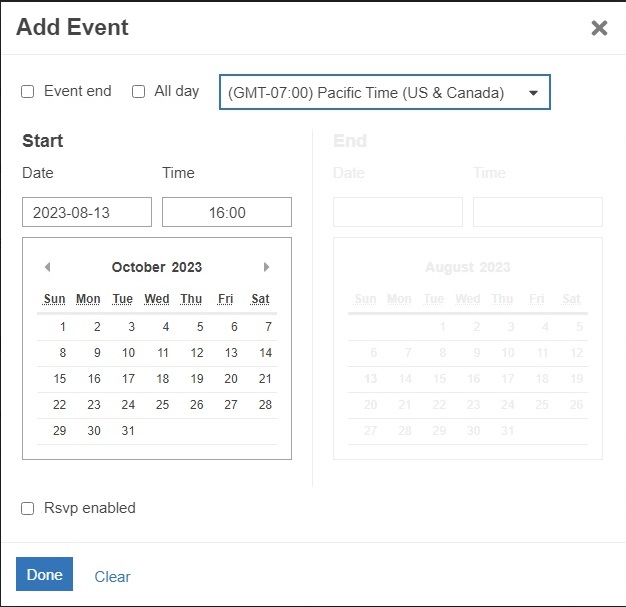This screenshot has width=626, height=607.
Task: Click the October month title in calendar
Action: pos(138,267)
